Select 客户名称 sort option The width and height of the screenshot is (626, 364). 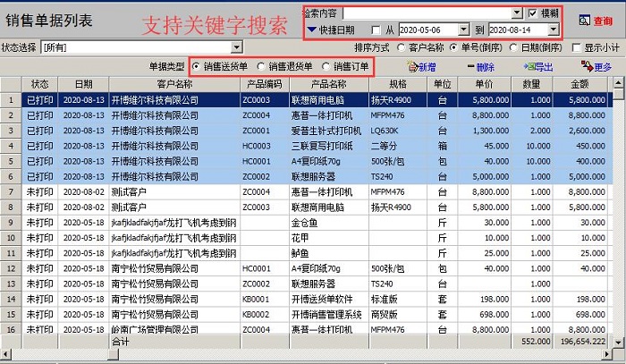pos(402,48)
